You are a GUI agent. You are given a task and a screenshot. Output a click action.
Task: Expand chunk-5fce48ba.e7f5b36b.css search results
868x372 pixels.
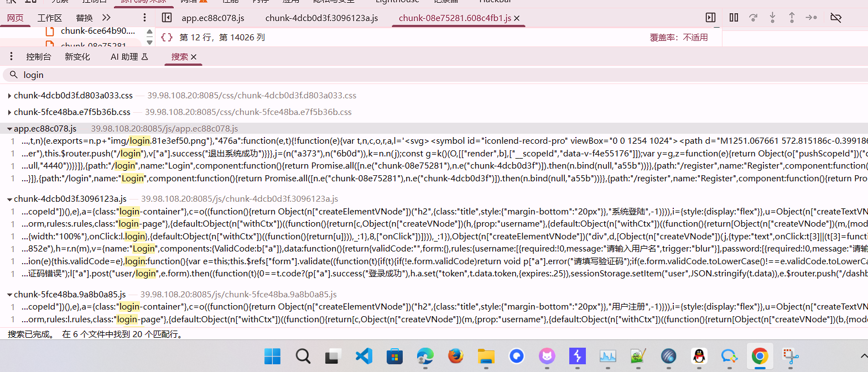(x=10, y=112)
